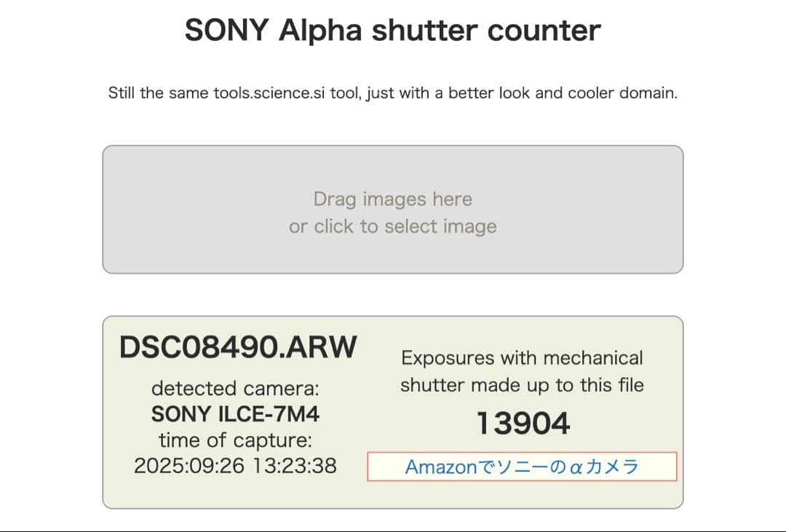Image resolution: width=786 pixels, height=532 pixels.
Task: Click the Drag images here placeholder text
Action: click(x=393, y=199)
